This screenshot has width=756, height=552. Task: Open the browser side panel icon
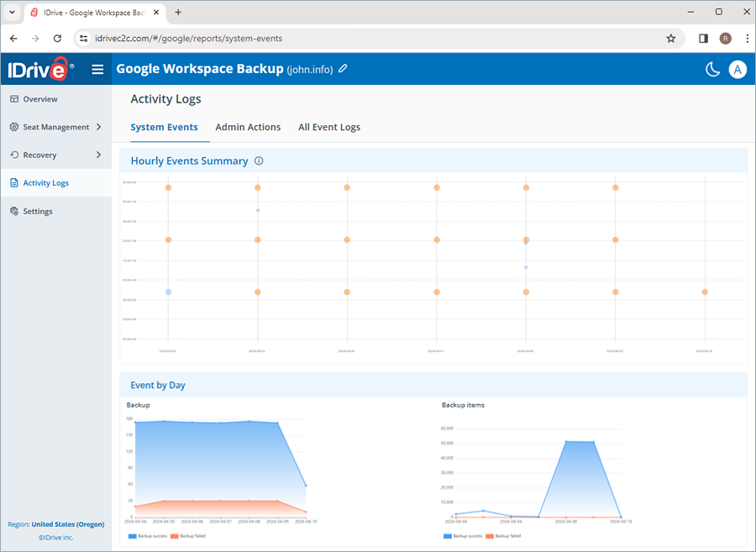[x=703, y=39]
